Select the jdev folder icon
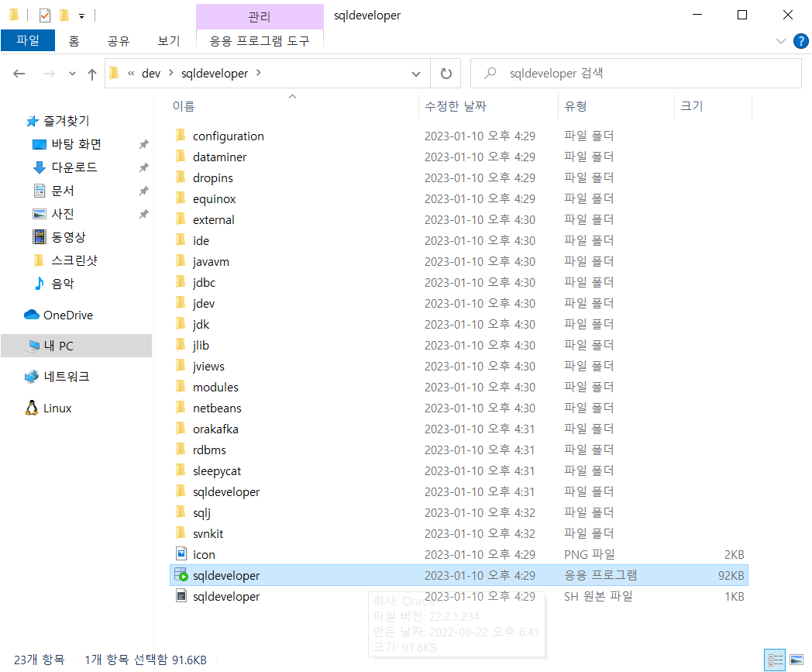The height and width of the screenshot is (672, 812). pos(181,302)
